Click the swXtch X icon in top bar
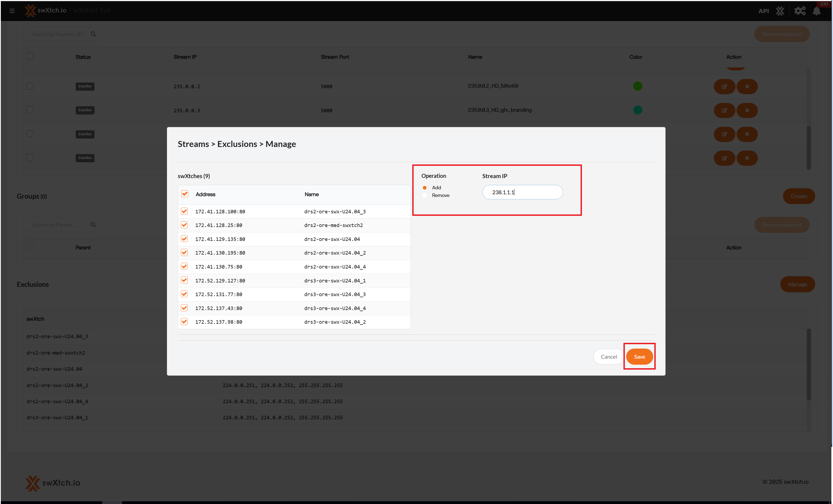The height and width of the screenshot is (504, 833). coord(780,11)
